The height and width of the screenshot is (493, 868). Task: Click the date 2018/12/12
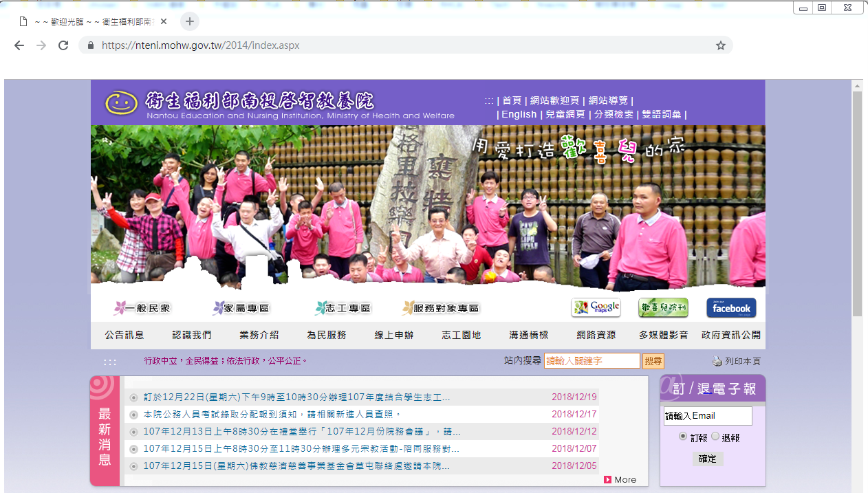[x=574, y=432]
